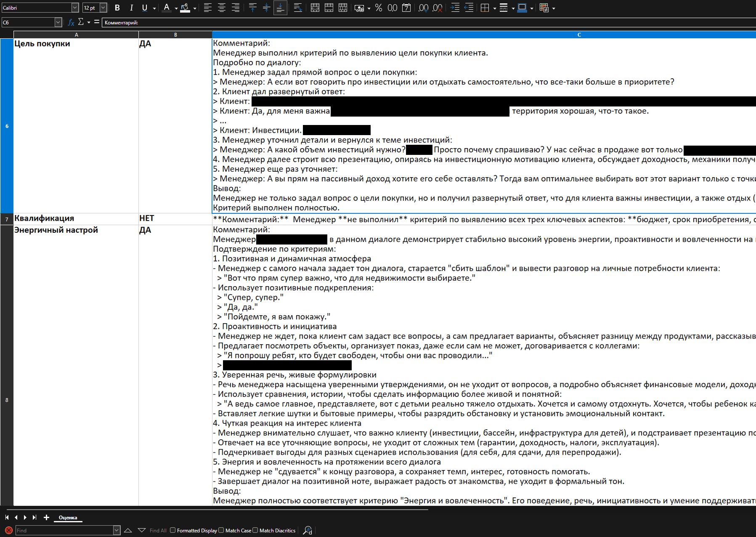Select column B header
The image size is (756, 537).
175,35
